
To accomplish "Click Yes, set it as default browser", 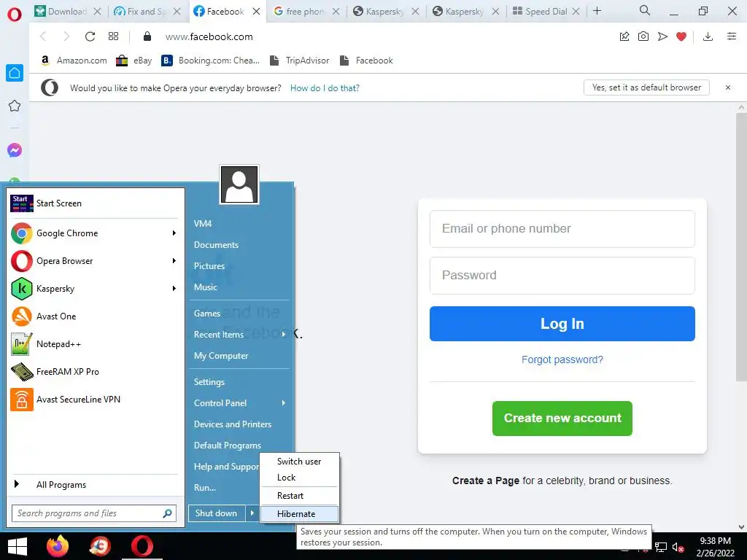I will coord(646,87).
